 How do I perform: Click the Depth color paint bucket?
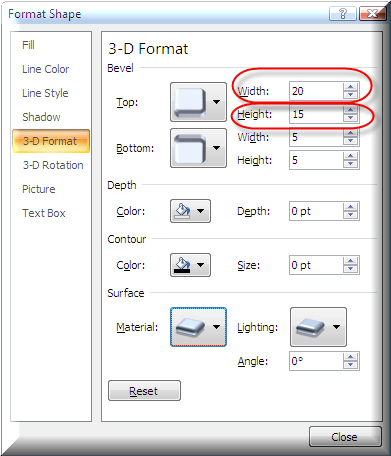click(183, 211)
